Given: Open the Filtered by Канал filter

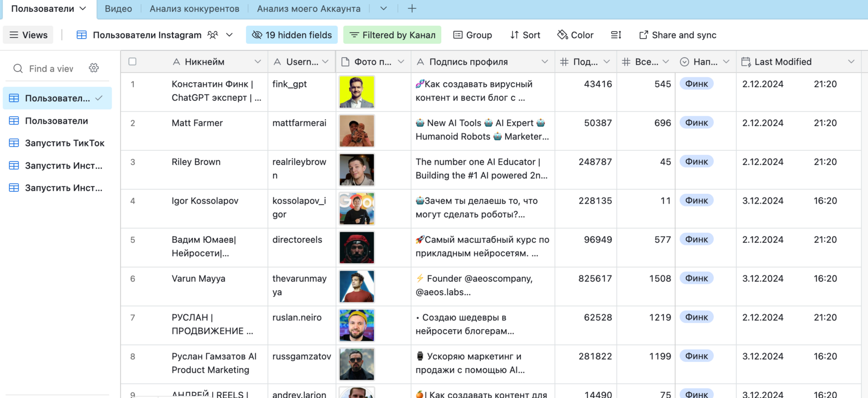Looking at the screenshot, I should [392, 35].
